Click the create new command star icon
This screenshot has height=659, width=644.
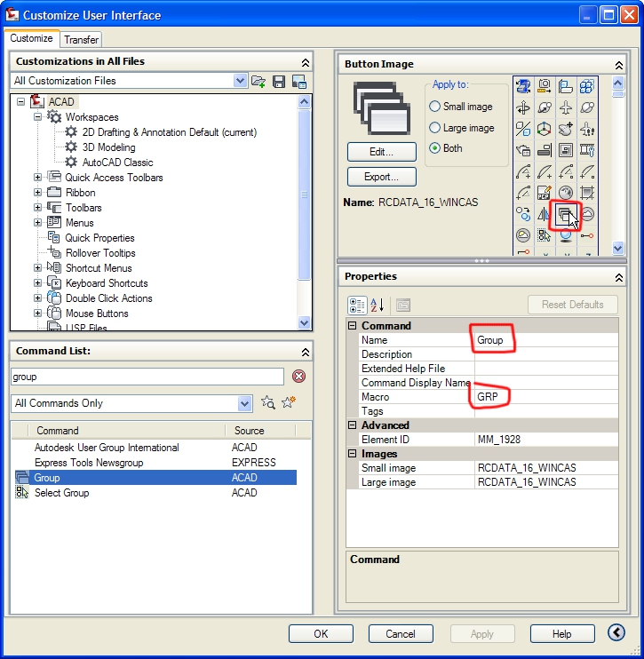[289, 403]
